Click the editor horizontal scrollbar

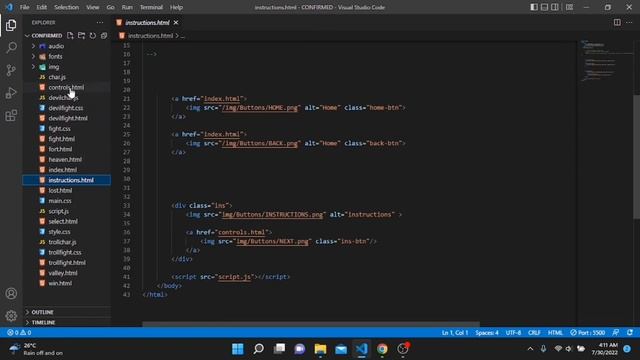311,324
